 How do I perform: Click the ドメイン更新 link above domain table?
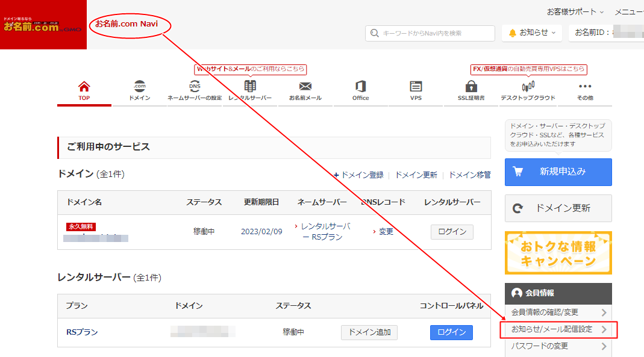(416, 175)
